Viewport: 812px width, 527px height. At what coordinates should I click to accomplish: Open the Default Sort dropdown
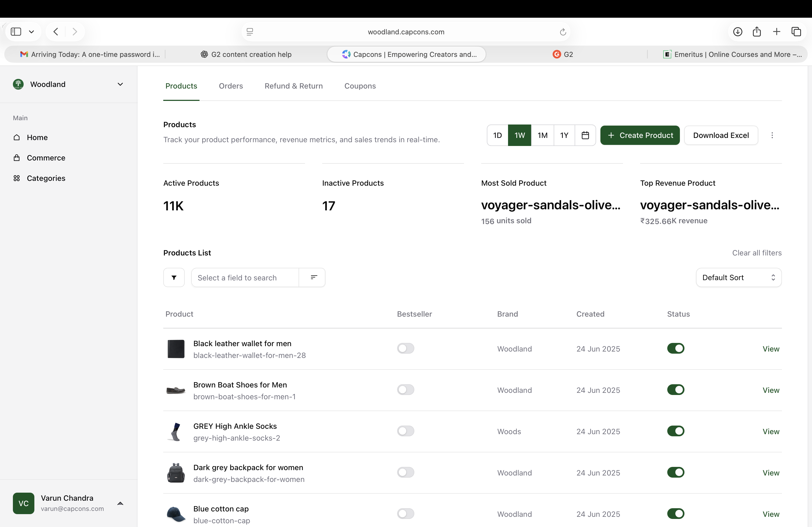pyautogui.click(x=739, y=277)
